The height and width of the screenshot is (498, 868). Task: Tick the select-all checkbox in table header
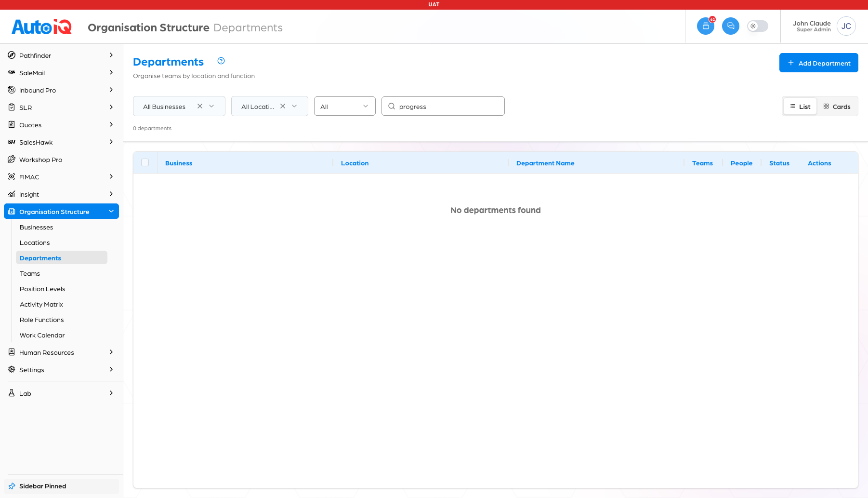click(x=145, y=162)
